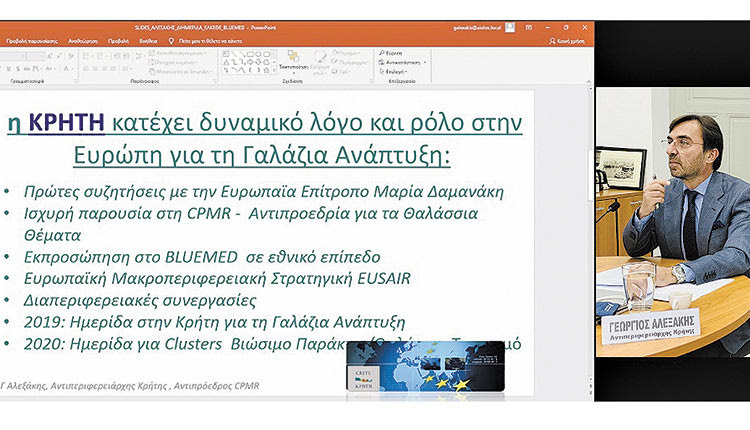Click the Διαπεριφερειακές συνεργασίες bullet
Screen dimensions: 750x430
click(140, 300)
